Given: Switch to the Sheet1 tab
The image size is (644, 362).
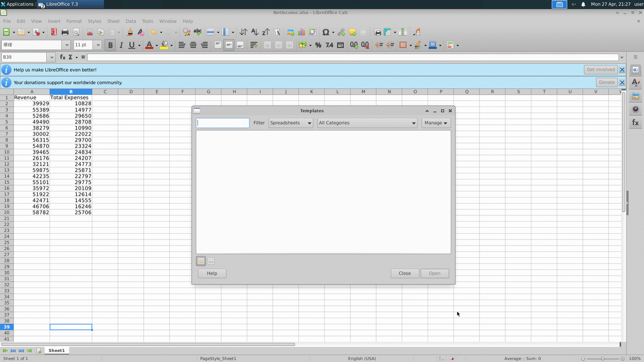Looking at the screenshot, I should click(x=56, y=350).
